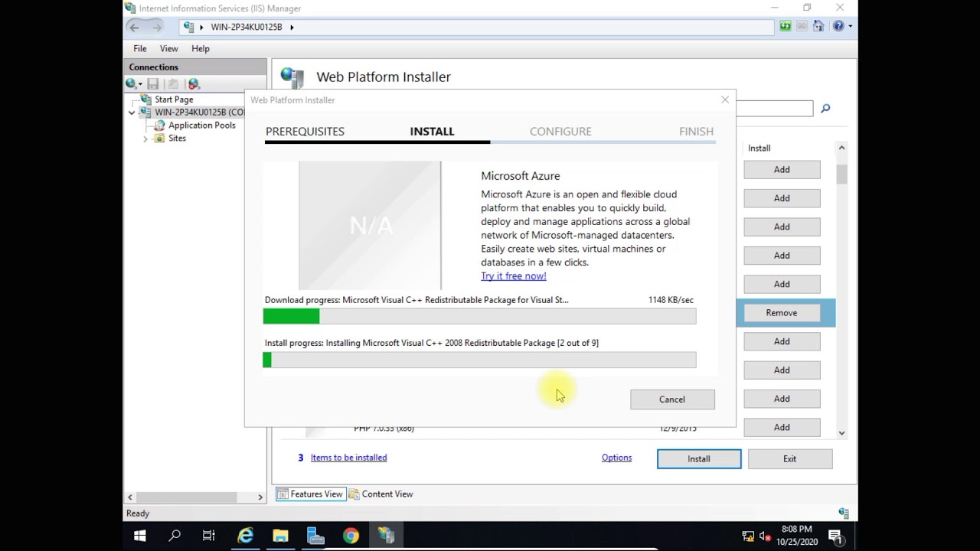This screenshot has width=980, height=551.
Task: Click the '1148 KB/sec' download speed text
Action: (x=671, y=300)
